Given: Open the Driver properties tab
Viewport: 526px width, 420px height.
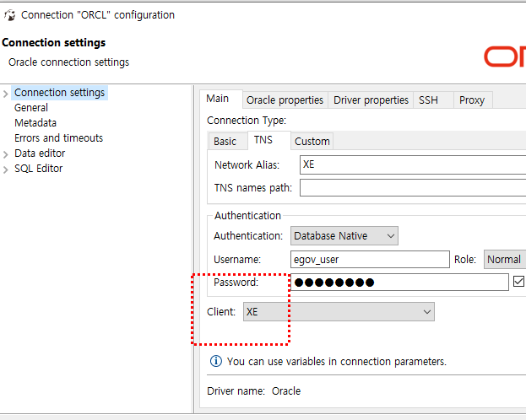Looking at the screenshot, I should (371, 100).
